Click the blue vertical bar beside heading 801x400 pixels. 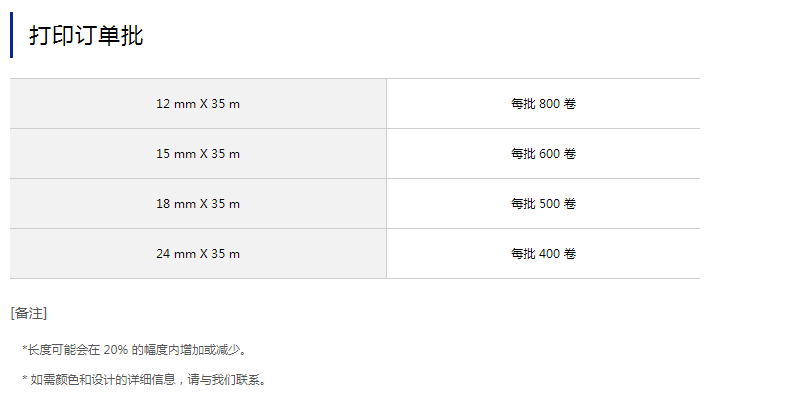(11, 35)
